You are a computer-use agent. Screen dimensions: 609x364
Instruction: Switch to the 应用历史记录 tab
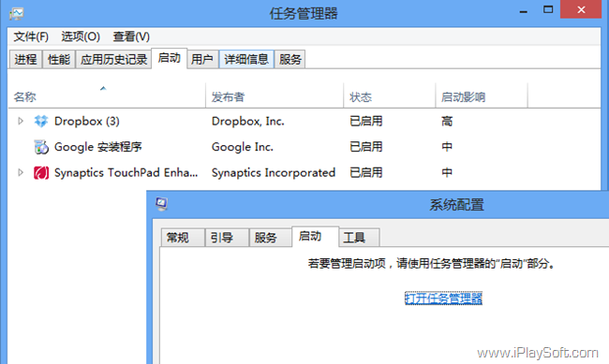[113, 59]
